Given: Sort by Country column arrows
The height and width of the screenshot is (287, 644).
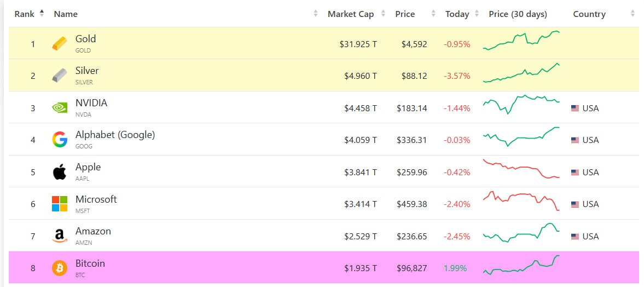Looking at the screenshot, I should pos(633,14).
